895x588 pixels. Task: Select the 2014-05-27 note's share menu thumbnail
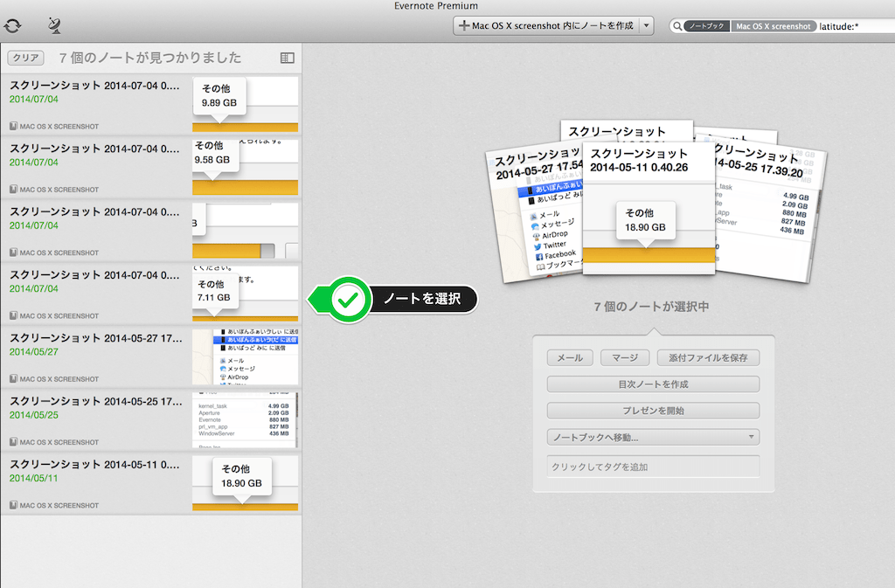[x=245, y=357]
